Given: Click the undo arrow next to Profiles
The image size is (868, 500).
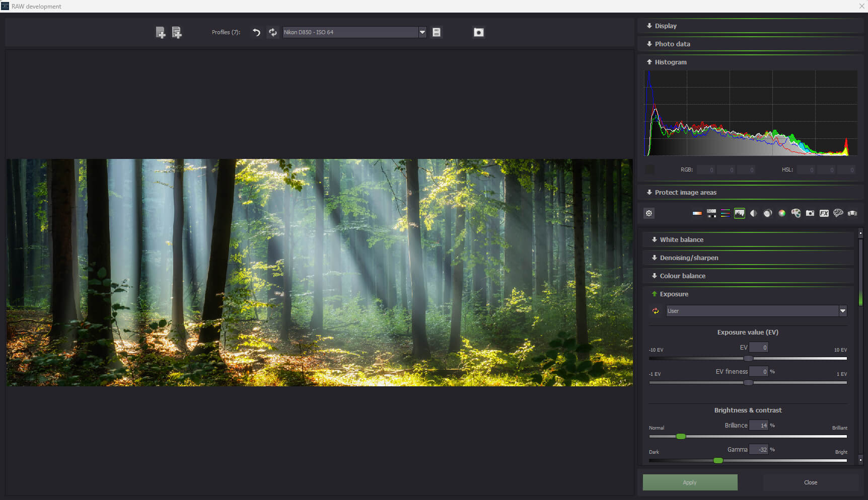Looking at the screenshot, I should tap(256, 32).
